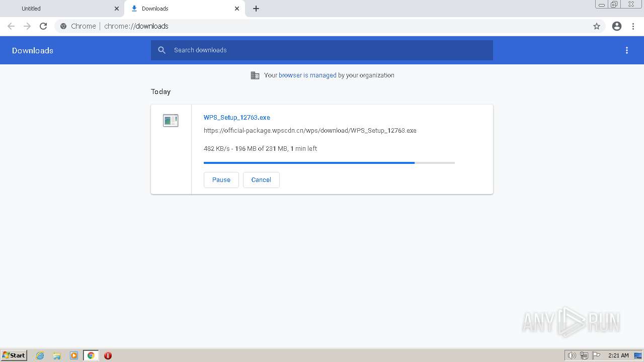This screenshot has width=644, height=362.
Task: Open Downloads page more actions menu
Action: click(627, 50)
